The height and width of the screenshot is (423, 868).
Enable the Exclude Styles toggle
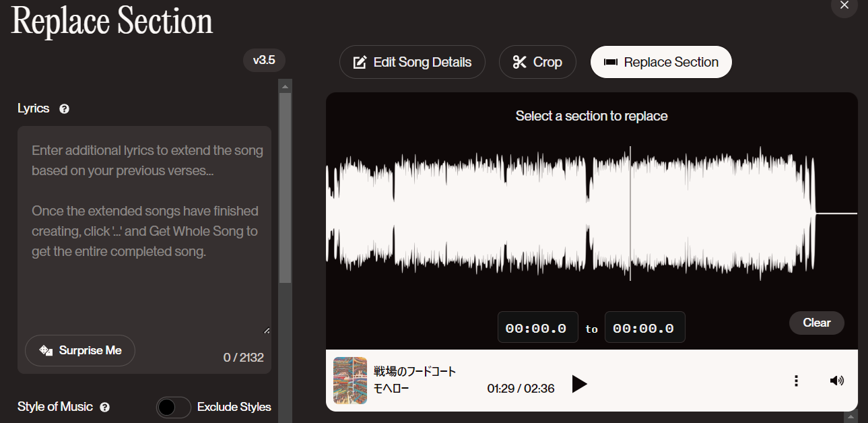(174, 407)
